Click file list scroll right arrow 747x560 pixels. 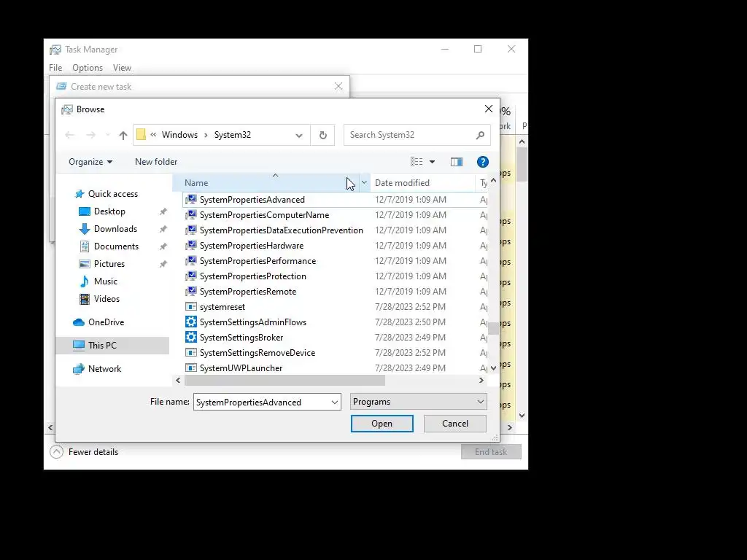pos(481,381)
